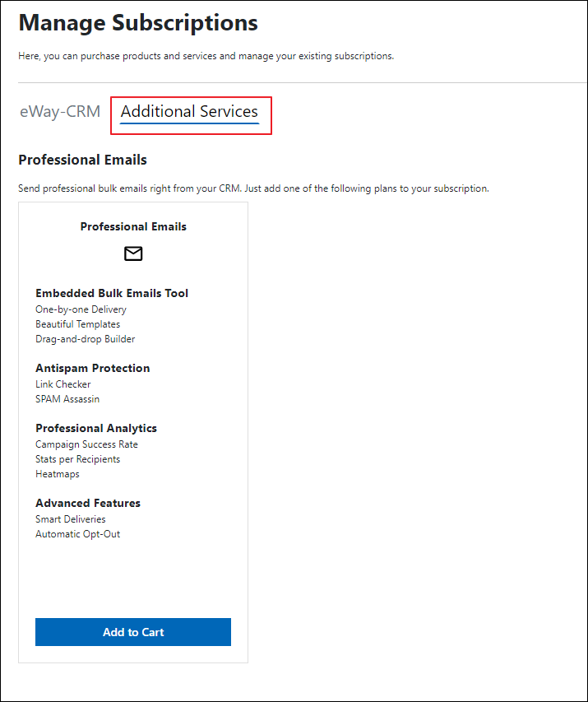
Task: Click the Professional Emails section heading
Action: [x=82, y=160]
